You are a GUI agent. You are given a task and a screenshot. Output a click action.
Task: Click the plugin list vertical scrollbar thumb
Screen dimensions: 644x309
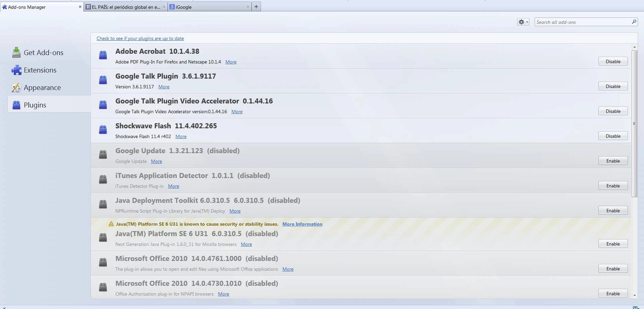(634, 124)
